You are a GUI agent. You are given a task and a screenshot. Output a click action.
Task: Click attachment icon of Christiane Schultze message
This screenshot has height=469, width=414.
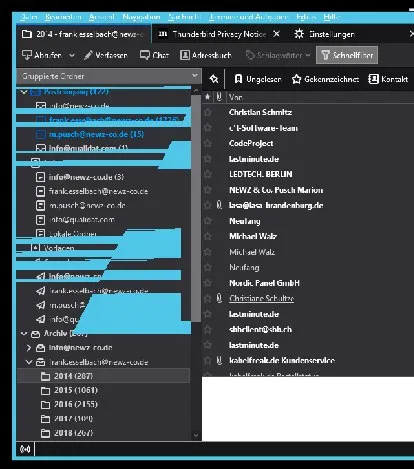[x=219, y=298]
